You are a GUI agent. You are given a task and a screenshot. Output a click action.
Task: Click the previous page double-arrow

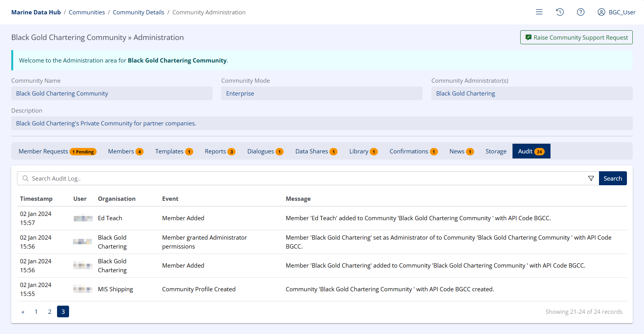click(x=23, y=311)
